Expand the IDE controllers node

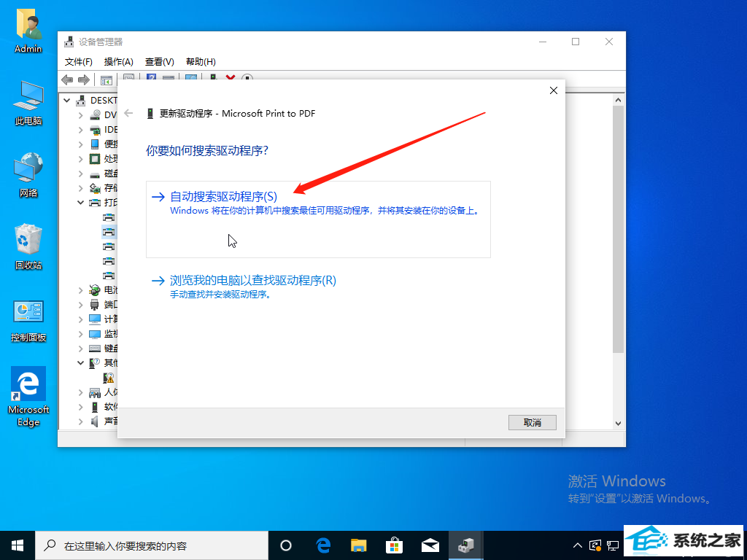point(81,130)
